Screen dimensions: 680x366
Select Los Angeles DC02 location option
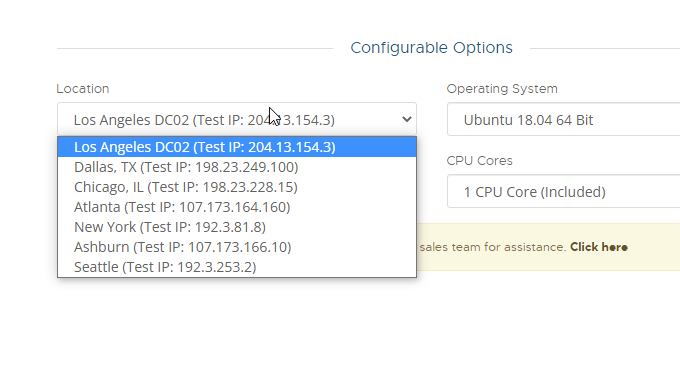[237, 147]
